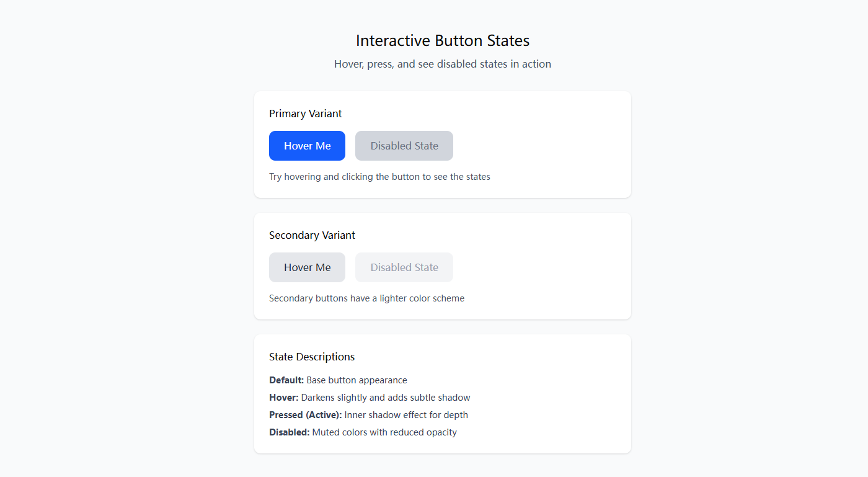Click the bold Disabled: label in descriptions
868x477 pixels.
pyautogui.click(x=289, y=432)
